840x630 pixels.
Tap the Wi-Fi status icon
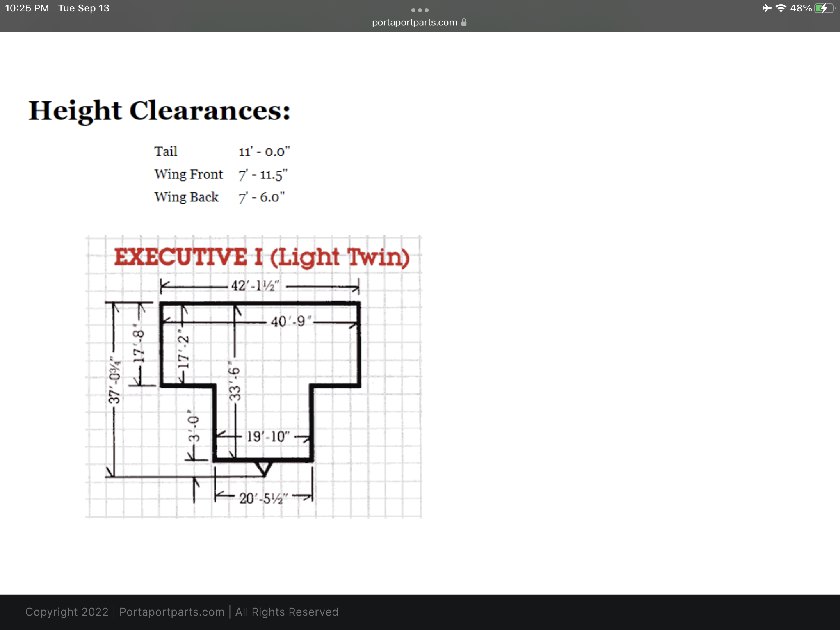click(x=781, y=8)
